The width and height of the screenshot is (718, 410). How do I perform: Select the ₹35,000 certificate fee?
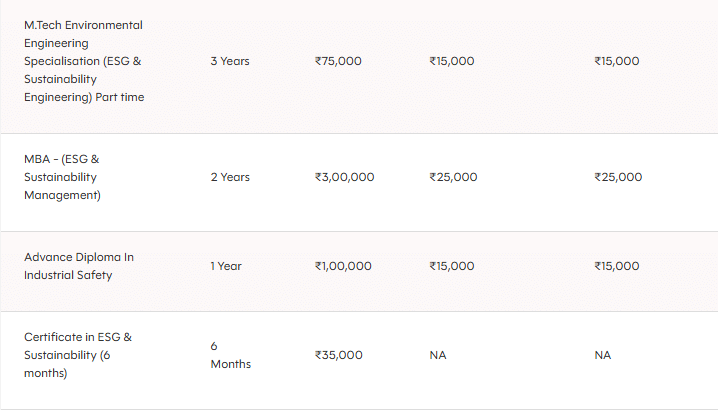pyautogui.click(x=338, y=355)
